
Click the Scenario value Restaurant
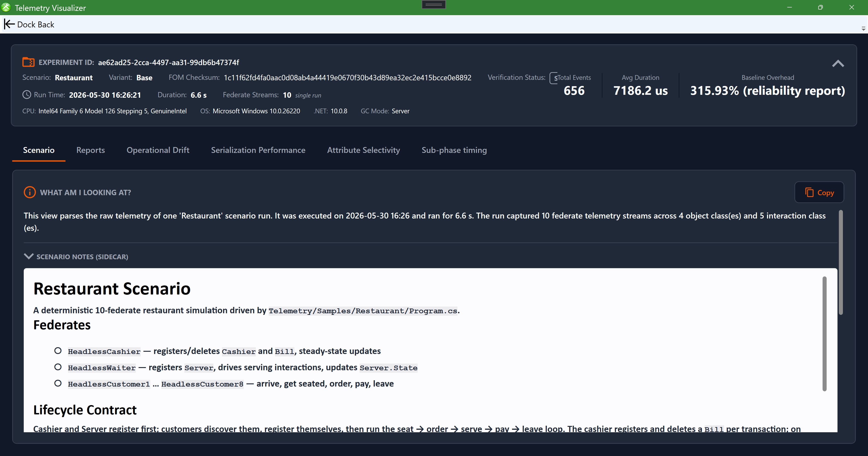74,78
